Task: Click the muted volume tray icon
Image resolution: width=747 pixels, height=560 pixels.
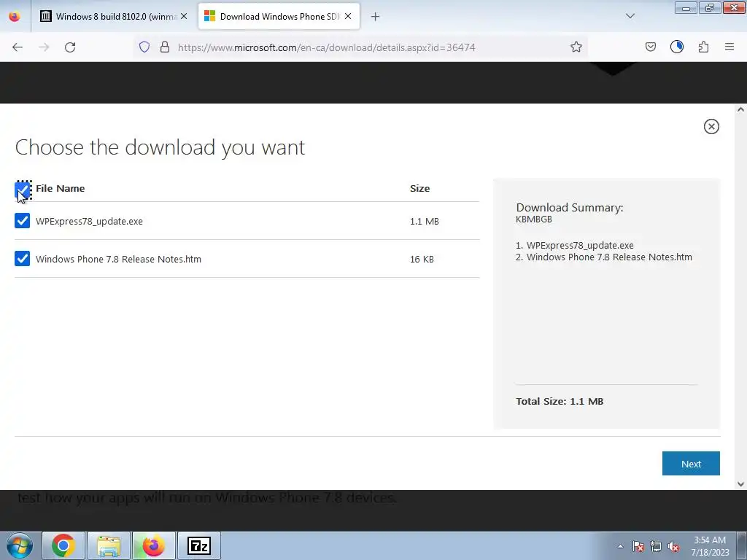Action: [673, 546]
